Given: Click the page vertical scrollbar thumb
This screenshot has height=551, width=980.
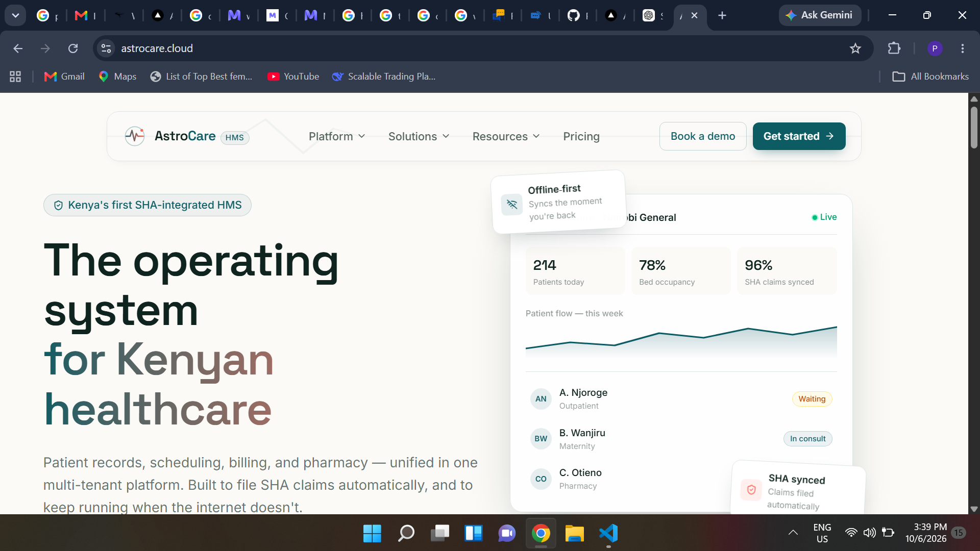Looking at the screenshot, I should point(974,128).
